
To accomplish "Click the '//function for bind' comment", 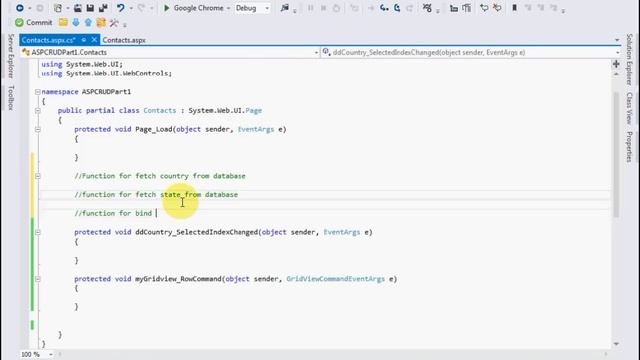I will pos(113,213).
